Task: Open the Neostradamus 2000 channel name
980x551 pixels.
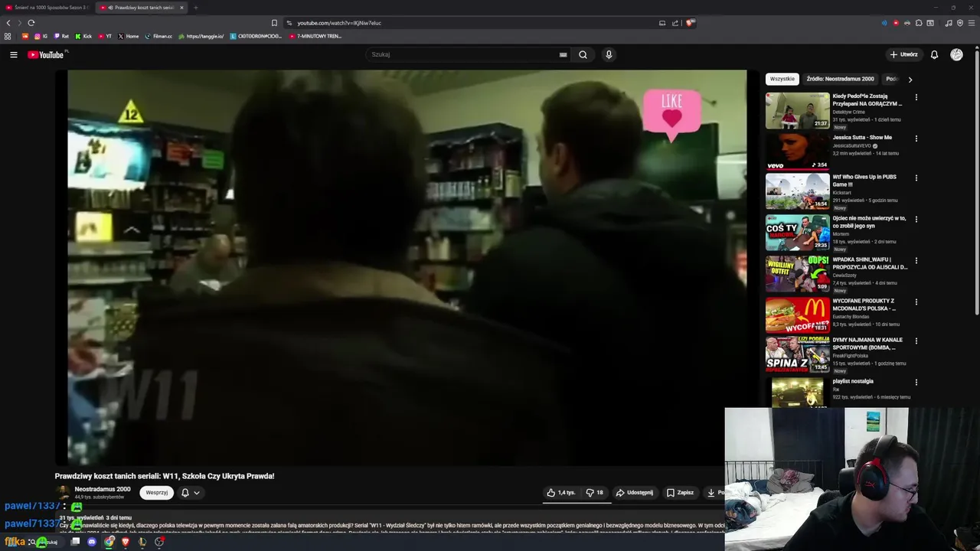Action: [x=103, y=489]
